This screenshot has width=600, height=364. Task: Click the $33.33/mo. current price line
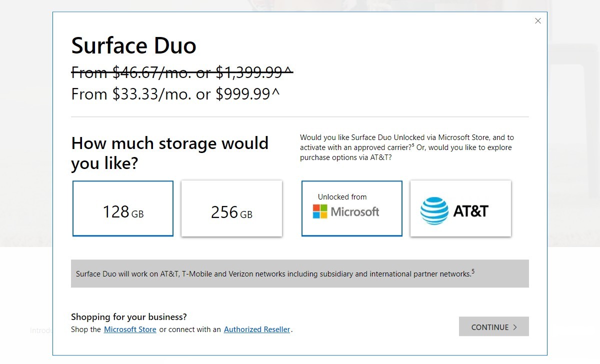175,94
